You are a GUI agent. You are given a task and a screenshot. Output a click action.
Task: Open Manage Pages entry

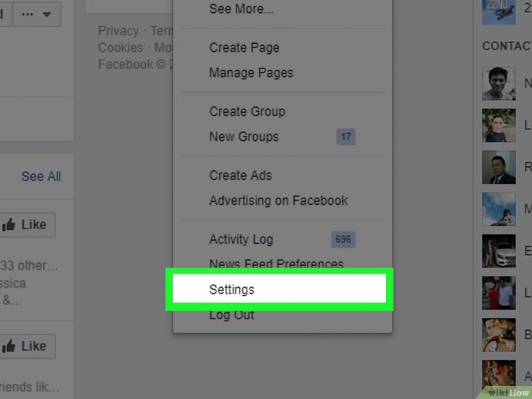[251, 73]
